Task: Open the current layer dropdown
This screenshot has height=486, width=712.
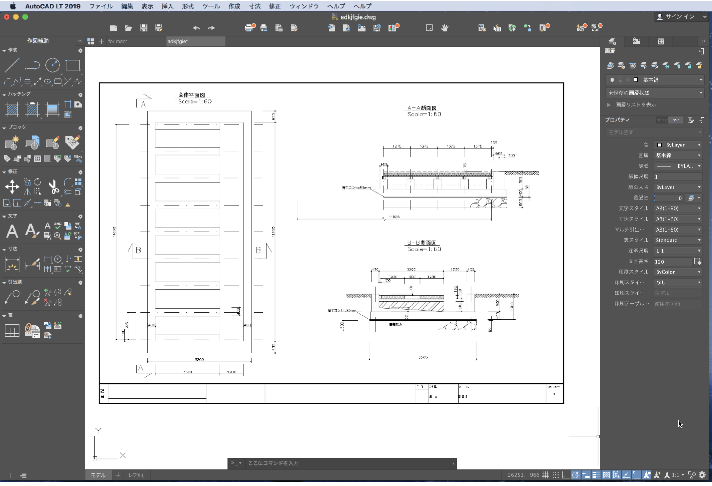Action: (655, 80)
